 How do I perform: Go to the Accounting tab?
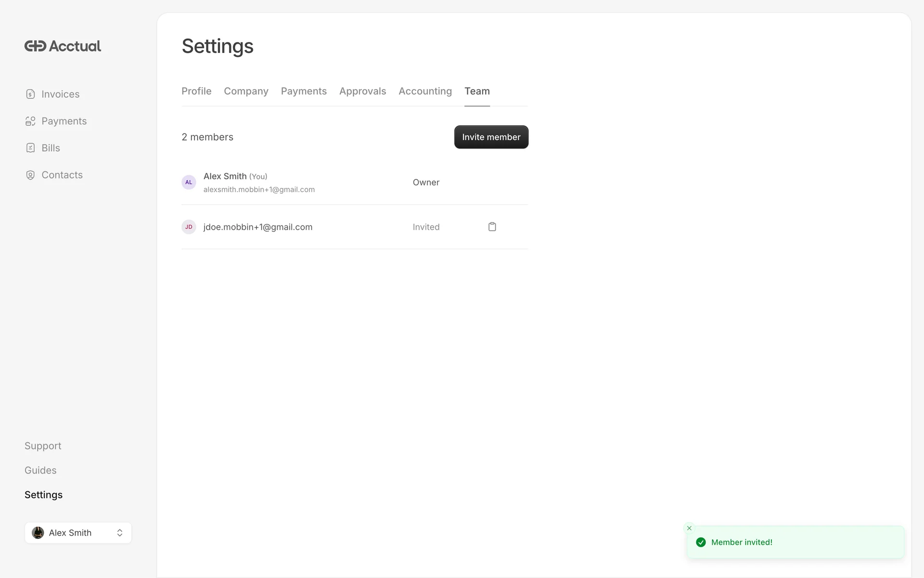click(x=425, y=91)
